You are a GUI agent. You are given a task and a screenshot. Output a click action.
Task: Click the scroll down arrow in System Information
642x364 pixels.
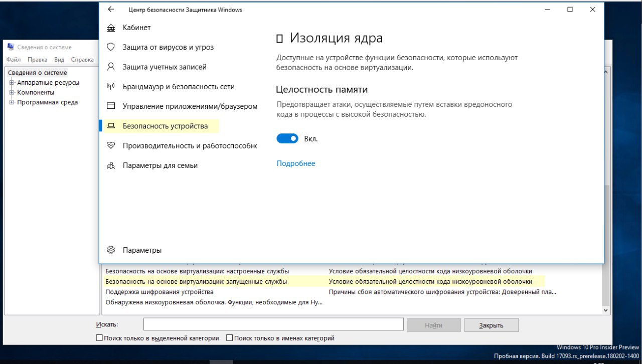pos(606,310)
